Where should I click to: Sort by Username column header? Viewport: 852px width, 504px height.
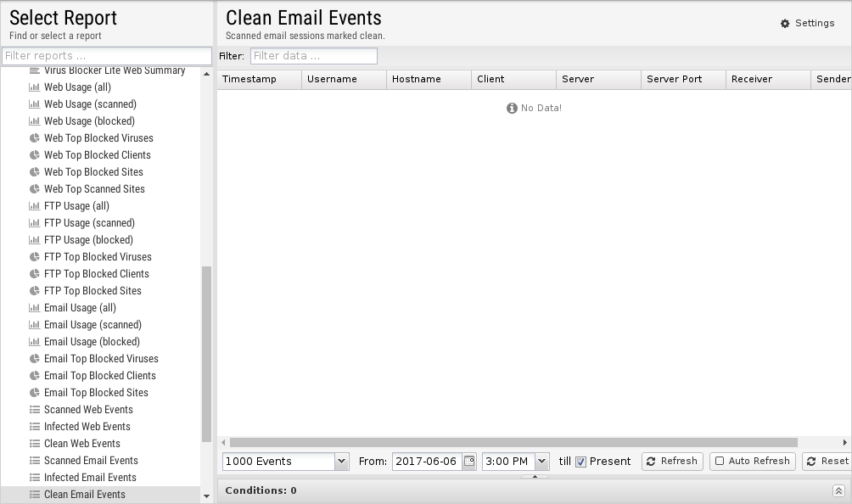[344, 79]
